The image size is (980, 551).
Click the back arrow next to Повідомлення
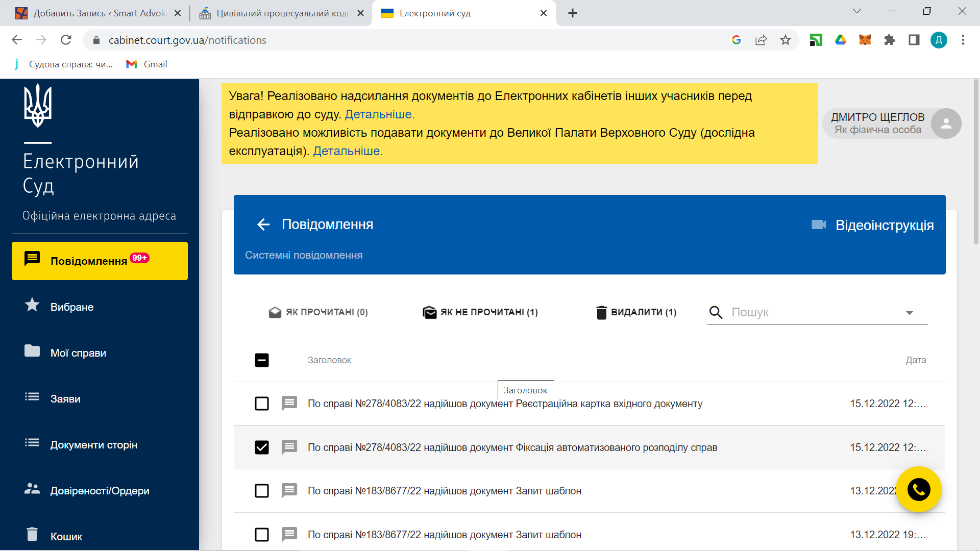(263, 224)
